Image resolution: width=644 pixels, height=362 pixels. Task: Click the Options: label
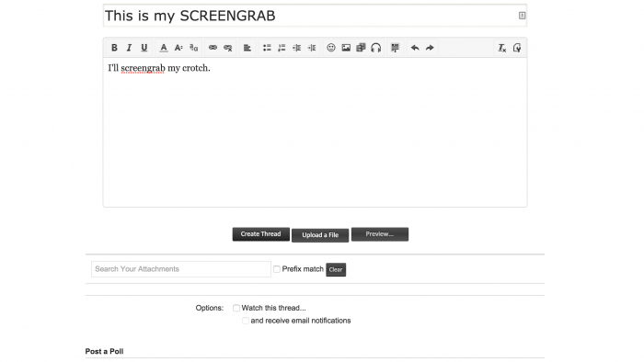210,308
